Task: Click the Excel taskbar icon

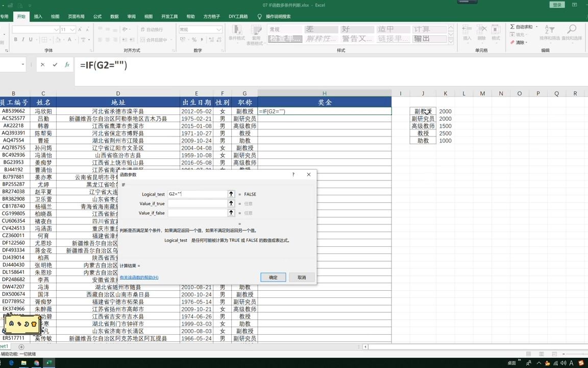Action: (x=48, y=363)
